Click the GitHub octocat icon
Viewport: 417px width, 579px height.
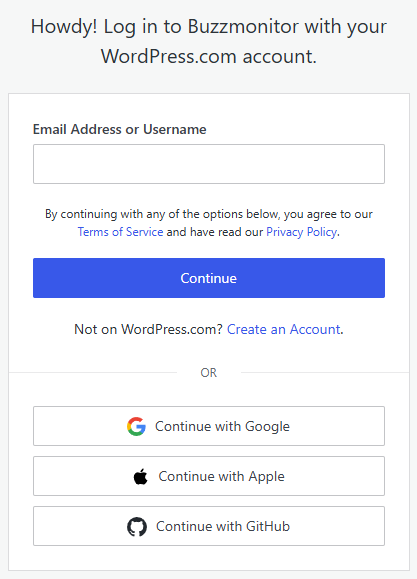pos(137,526)
